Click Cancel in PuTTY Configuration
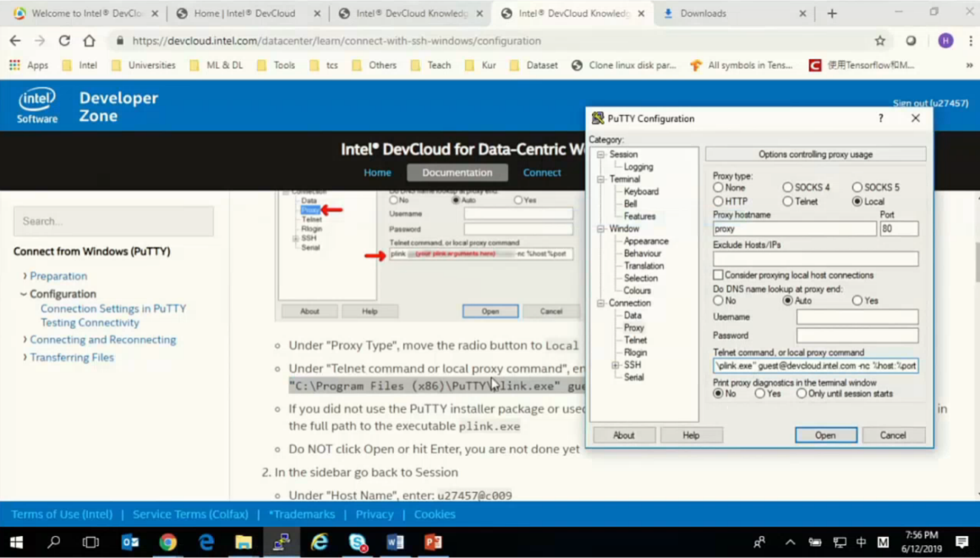The image size is (980, 558). 893,435
